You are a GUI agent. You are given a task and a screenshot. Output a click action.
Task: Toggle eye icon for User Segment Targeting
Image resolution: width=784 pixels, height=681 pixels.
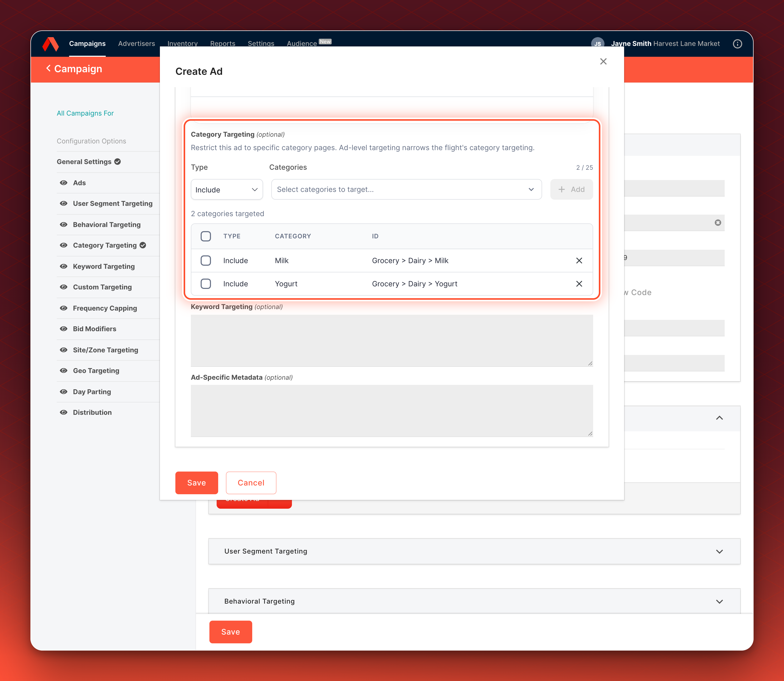(64, 203)
